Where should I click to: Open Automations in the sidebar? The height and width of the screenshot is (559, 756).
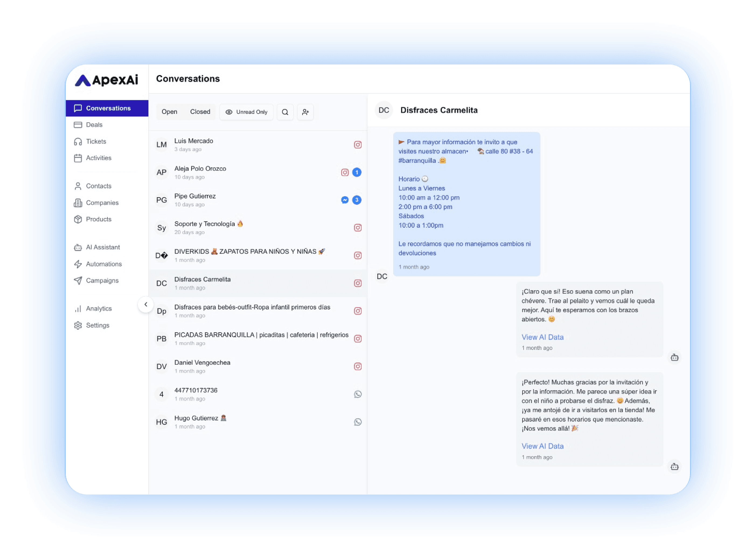click(104, 264)
